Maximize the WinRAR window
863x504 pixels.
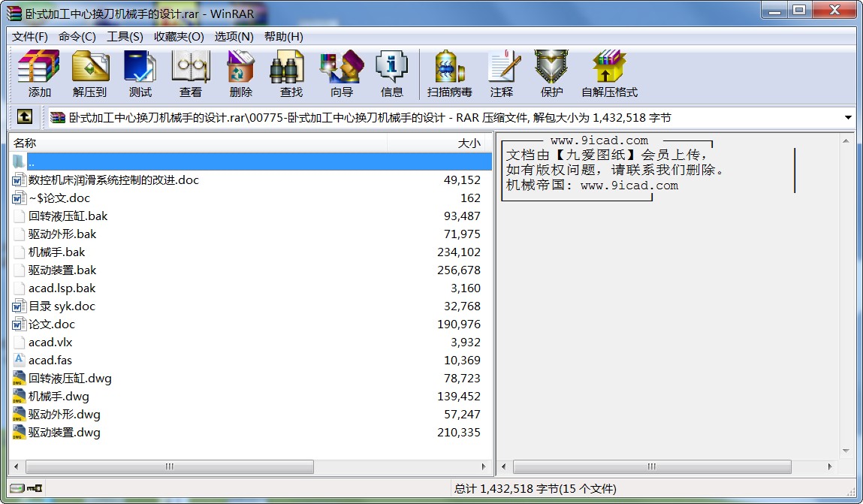coord(800,11)
